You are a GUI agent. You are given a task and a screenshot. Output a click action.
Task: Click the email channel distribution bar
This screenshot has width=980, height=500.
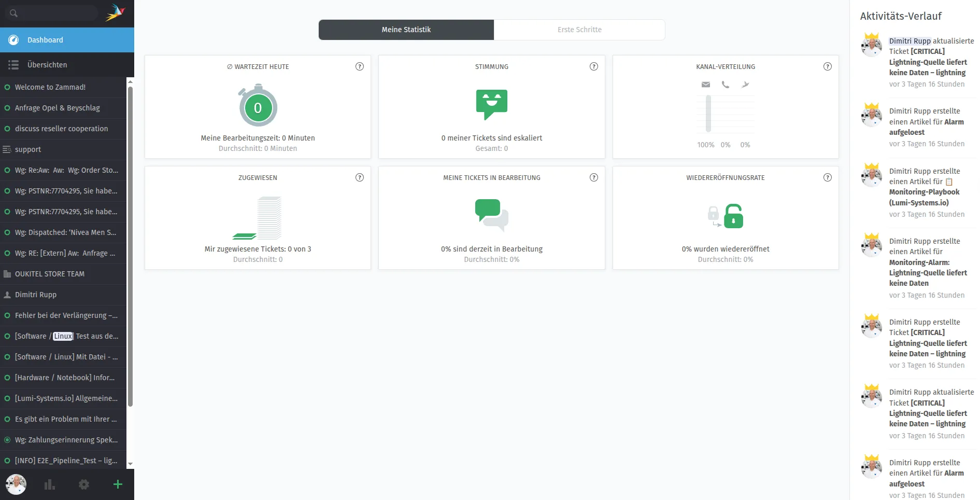click(x=708, y=113)
